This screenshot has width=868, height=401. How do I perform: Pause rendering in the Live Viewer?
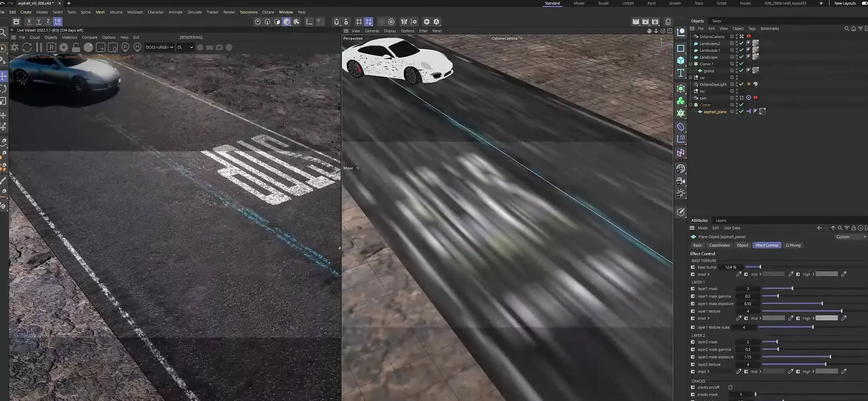tap(39, 47)
